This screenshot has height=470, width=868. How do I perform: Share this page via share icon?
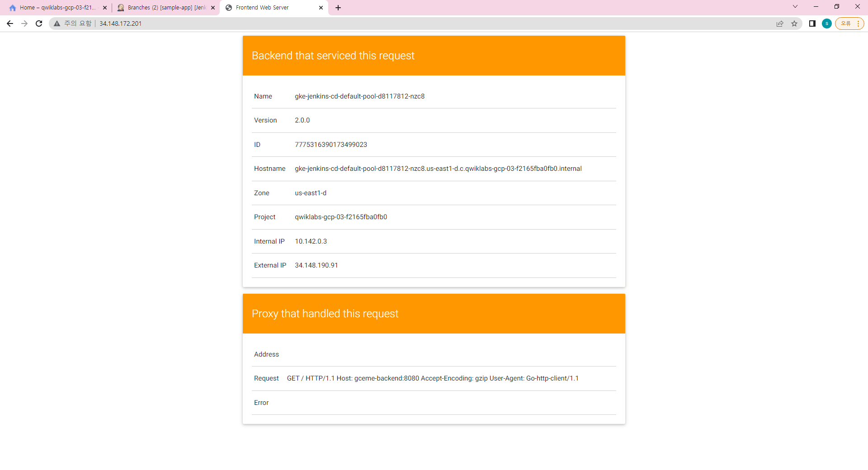pos(780,23)
